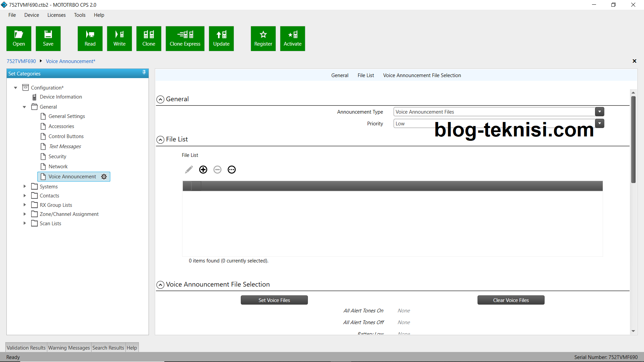644x362 pixels.
Task: Click the pin icon on Set Categories
Action: pyautogui.click(x=144, y=72)
